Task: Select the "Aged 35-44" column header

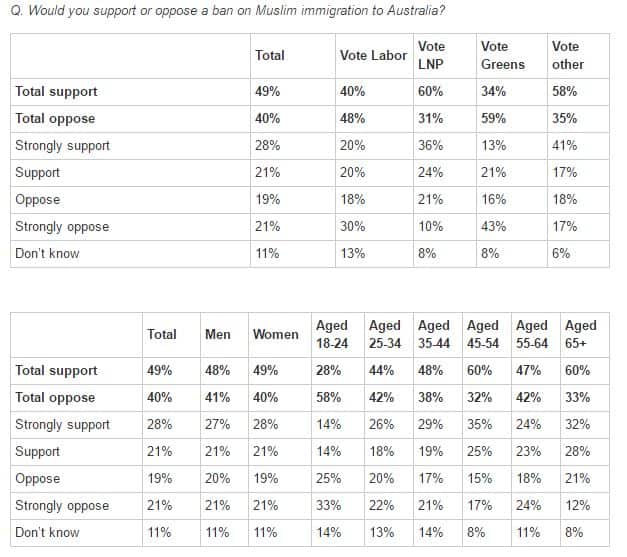Action: coord(434,334)
